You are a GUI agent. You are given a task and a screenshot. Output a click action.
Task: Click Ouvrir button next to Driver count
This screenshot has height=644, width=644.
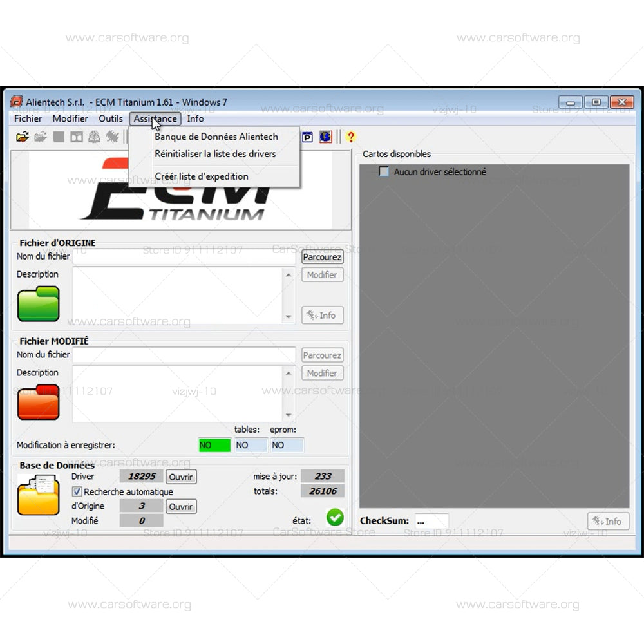coord(181,477)
